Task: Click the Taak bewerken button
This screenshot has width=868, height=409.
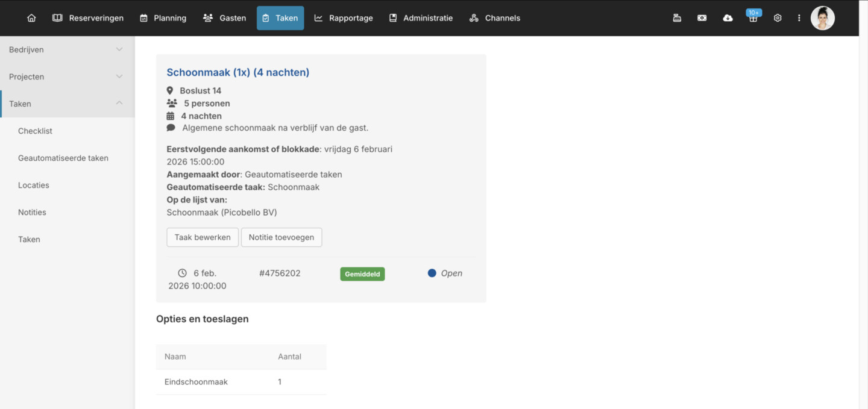Action: (203, 237)
